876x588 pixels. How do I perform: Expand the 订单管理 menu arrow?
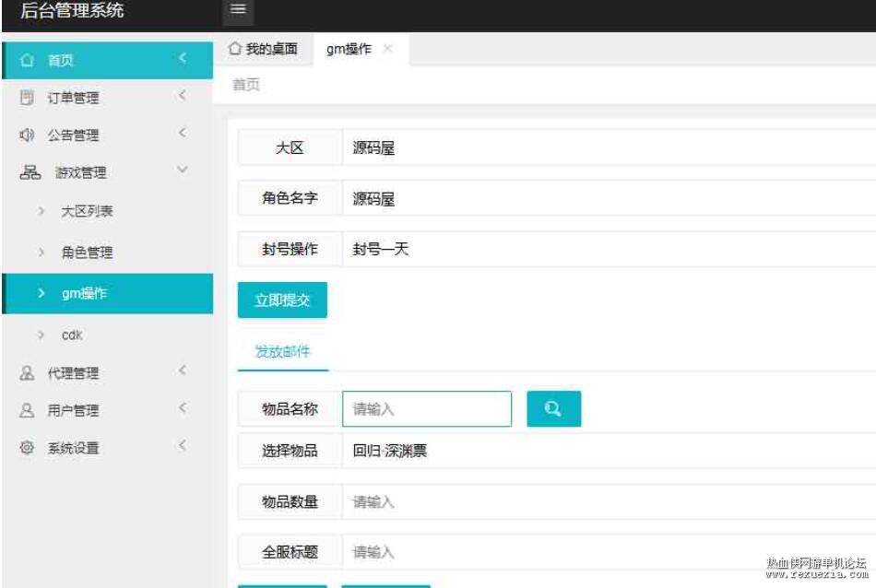(x=183, y=96)
